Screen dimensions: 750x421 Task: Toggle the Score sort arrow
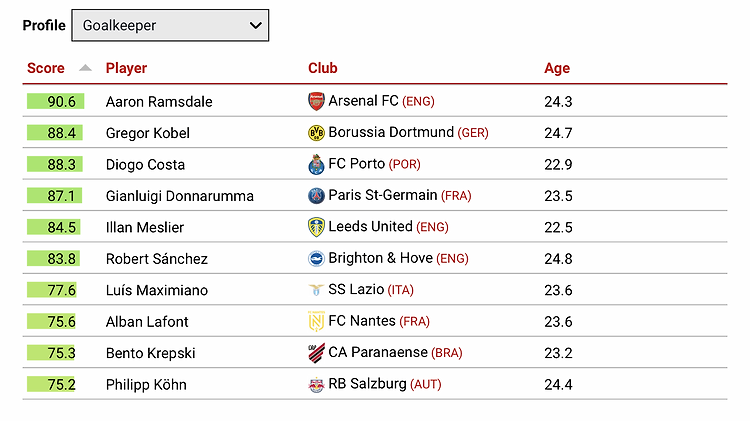coord(85,68)
